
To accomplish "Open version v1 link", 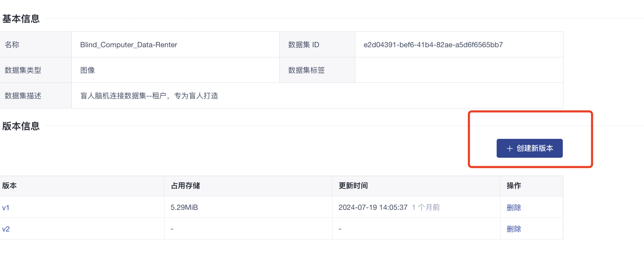I will [x=6, y=208].
